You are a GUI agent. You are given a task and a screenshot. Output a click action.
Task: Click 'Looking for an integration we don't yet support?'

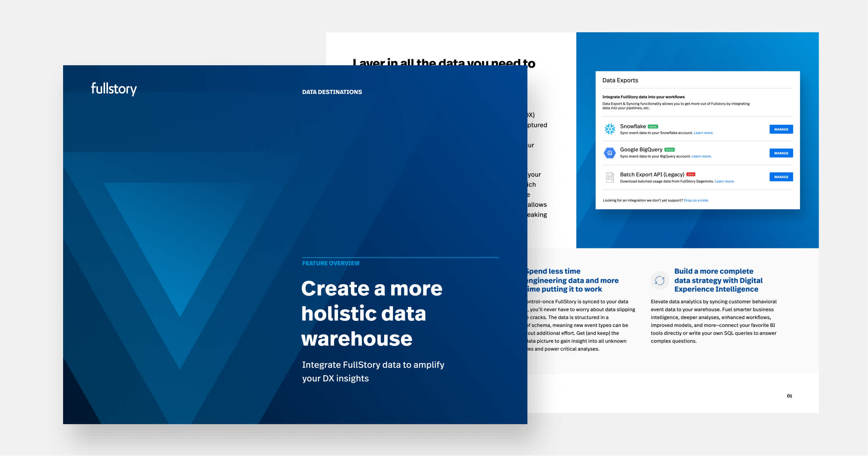click(643, 200)
